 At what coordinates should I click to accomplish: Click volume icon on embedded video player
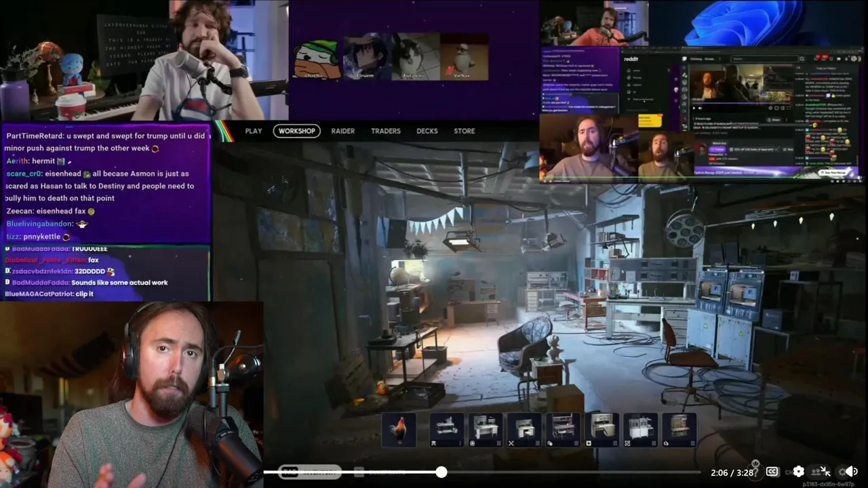[x=700, y=108]
